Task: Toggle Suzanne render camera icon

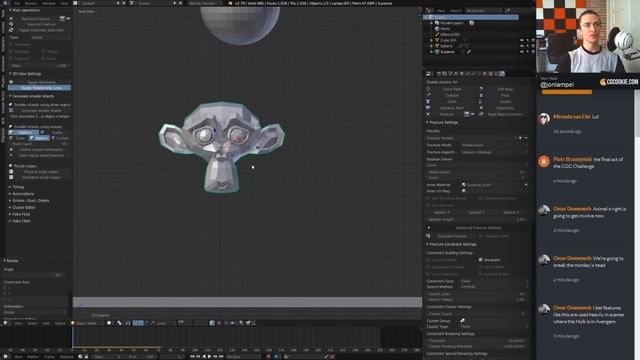Action: [x=533, y=52]
